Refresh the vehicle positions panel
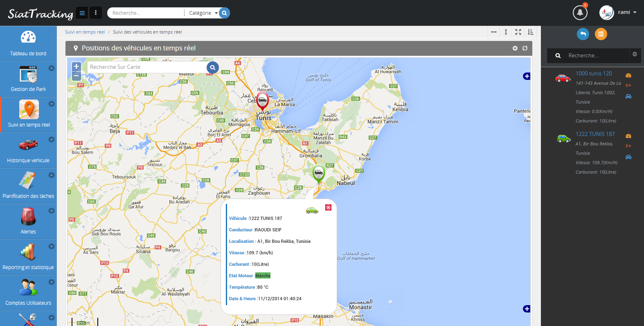Screen dimensions: 644x326 click(x=525, y=48)
